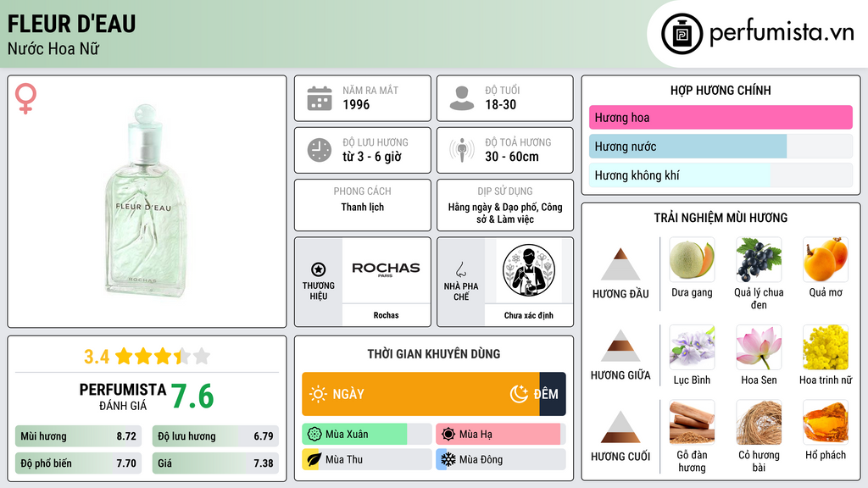
Task: Click the leaf icon for Mùa Thu
Action: 314,460
